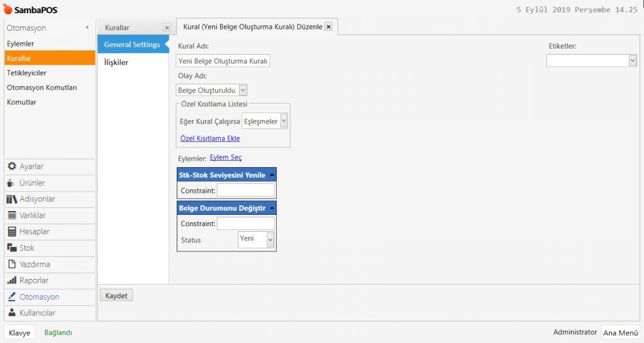Image resolution: width=644 pixels, height=343 pixels.
Task: Open Kullanıcılar user icon in sidebar
Action: (11, 313)
